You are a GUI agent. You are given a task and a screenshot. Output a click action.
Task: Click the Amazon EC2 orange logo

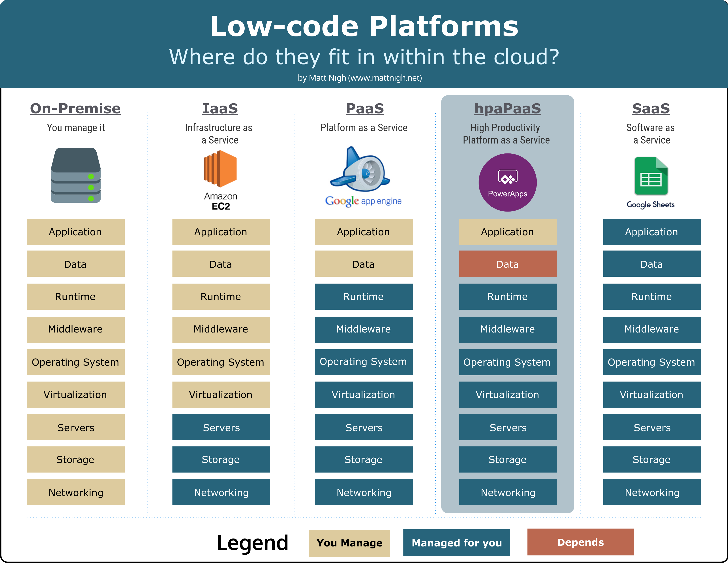pos(220,168)
